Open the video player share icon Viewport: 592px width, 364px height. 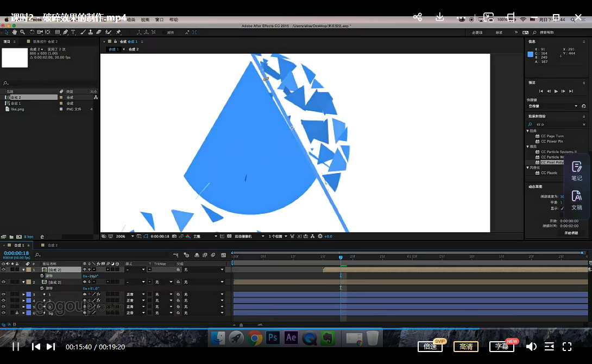[418, 17]
